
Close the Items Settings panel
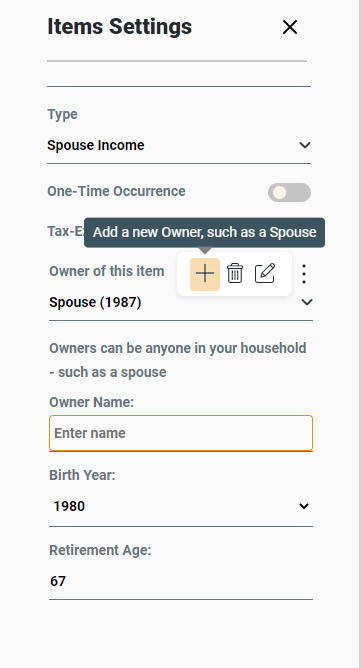[x=290, y=27]
